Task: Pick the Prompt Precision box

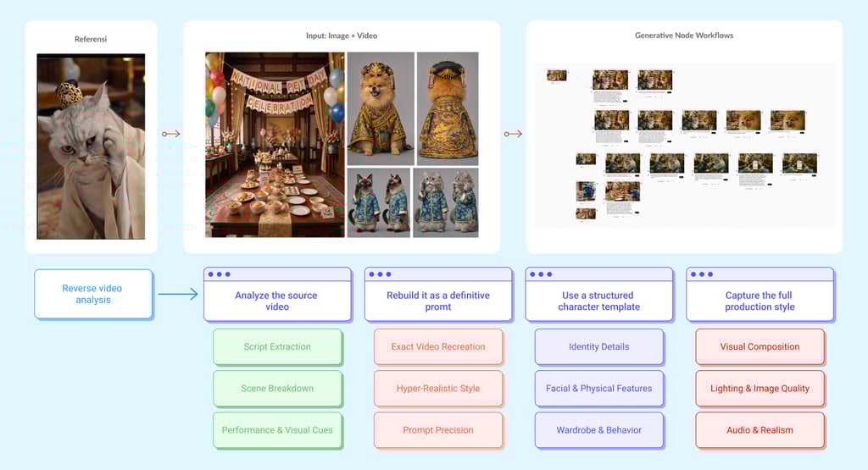Action: [438, 429]
